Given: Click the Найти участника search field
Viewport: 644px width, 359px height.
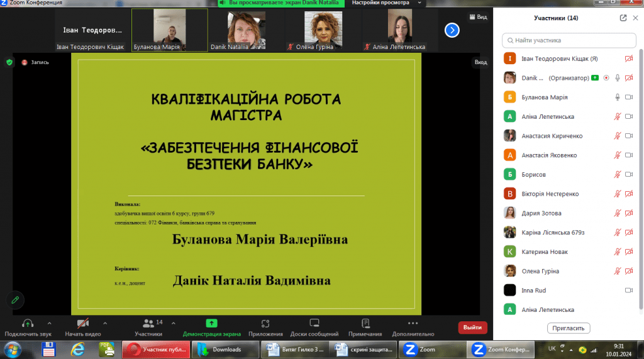Looking at the screenshot, I should click(x=569, y=40).
